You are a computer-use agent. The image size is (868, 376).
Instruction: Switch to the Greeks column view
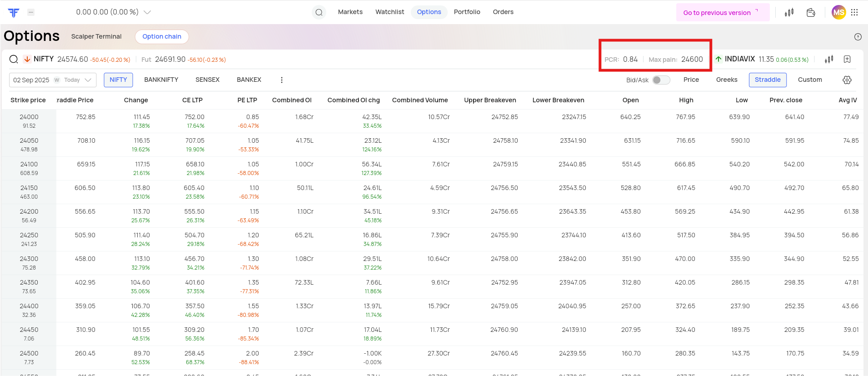(727, 80)
